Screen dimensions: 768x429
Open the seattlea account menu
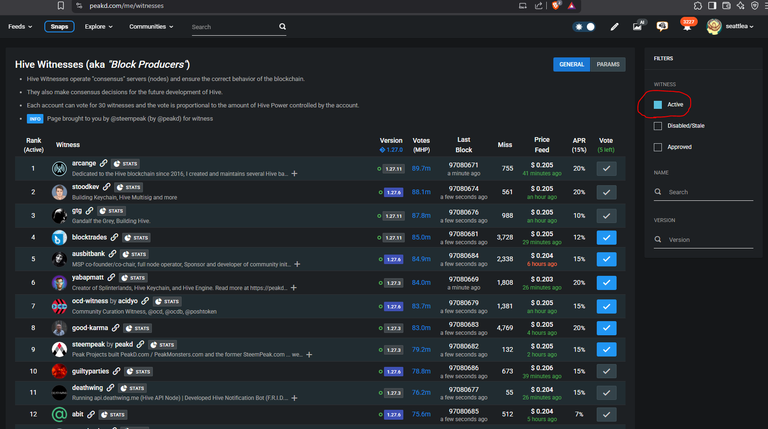coord(730,26)
